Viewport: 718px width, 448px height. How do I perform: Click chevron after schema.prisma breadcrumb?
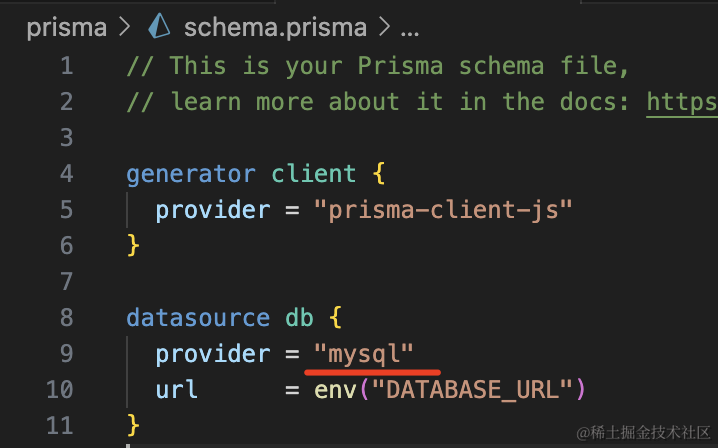pos(384,27)
